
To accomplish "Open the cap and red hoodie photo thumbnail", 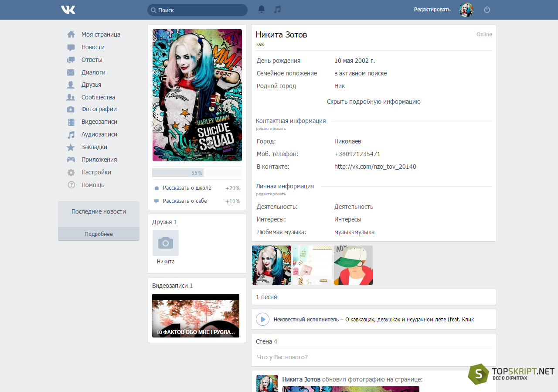I will (353, 265).
